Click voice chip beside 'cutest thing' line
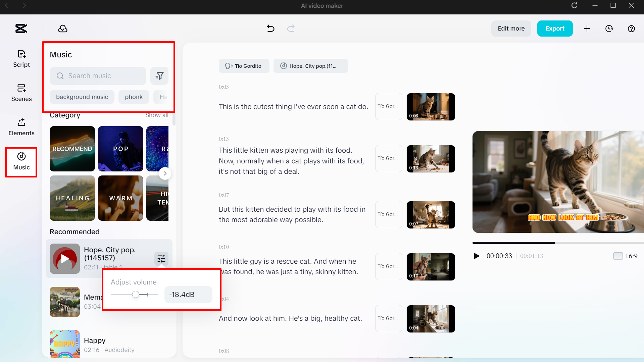This screenshot has width=644, height=362. click(x=389, y=106)
